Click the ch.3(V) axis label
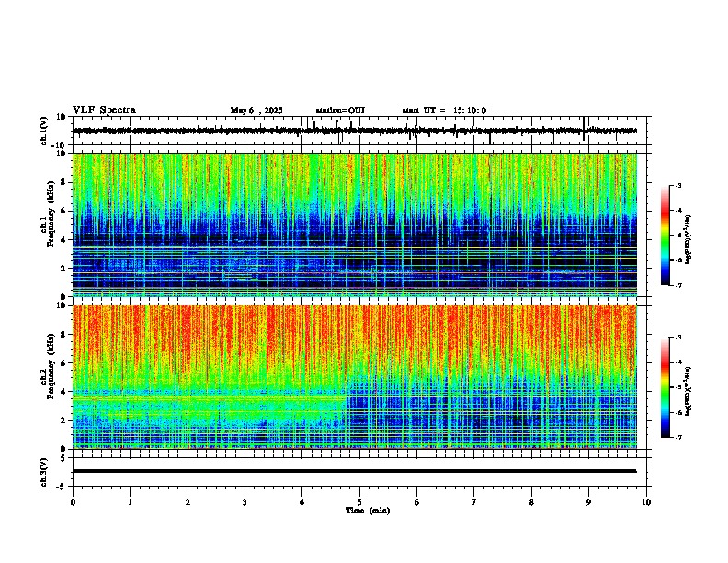 (x=44, y=473)
